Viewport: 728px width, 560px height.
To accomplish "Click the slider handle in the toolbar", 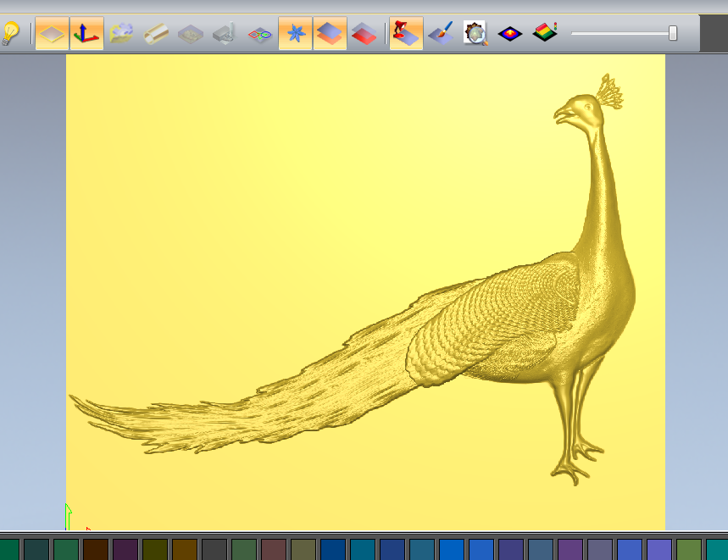I will (x=672, y=33).
